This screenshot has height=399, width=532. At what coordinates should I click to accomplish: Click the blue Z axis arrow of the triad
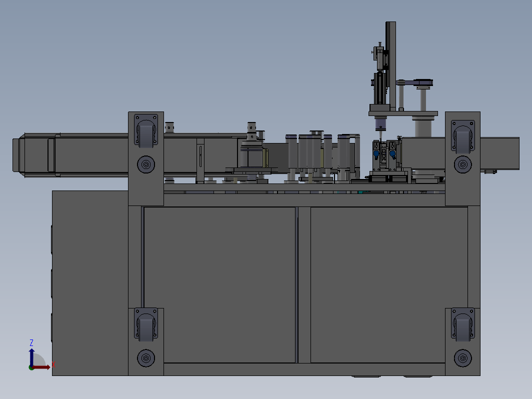(x=31, y=357)
